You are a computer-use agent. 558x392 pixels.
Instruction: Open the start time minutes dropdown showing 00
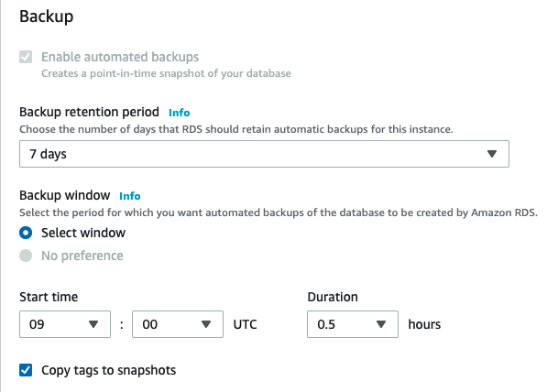(178, 324)
